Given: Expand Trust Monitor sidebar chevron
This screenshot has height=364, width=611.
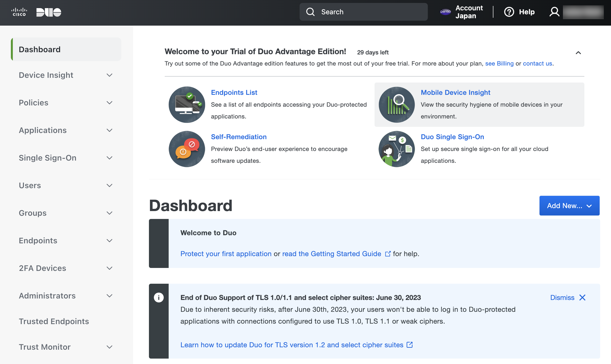Looking at the screenshot, I should (x=109, y=347).
